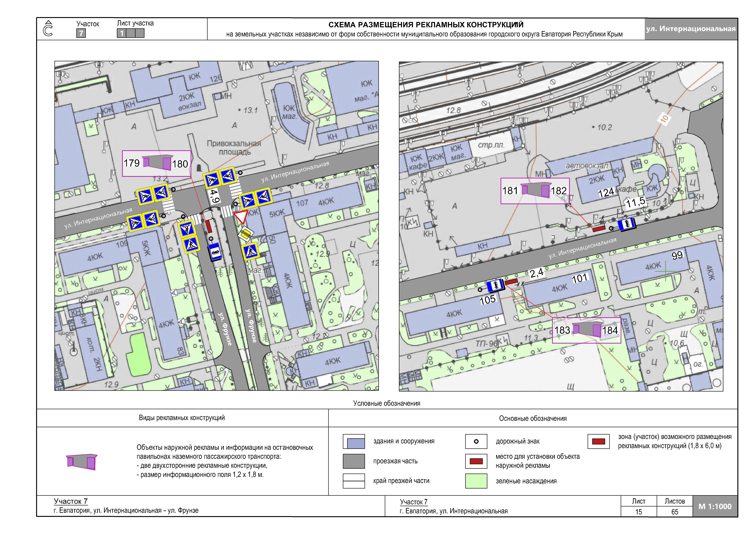This screenshot has width=756, height=535.
Task: Click the 'край презжей части' legend label
Action: point(401,481)
